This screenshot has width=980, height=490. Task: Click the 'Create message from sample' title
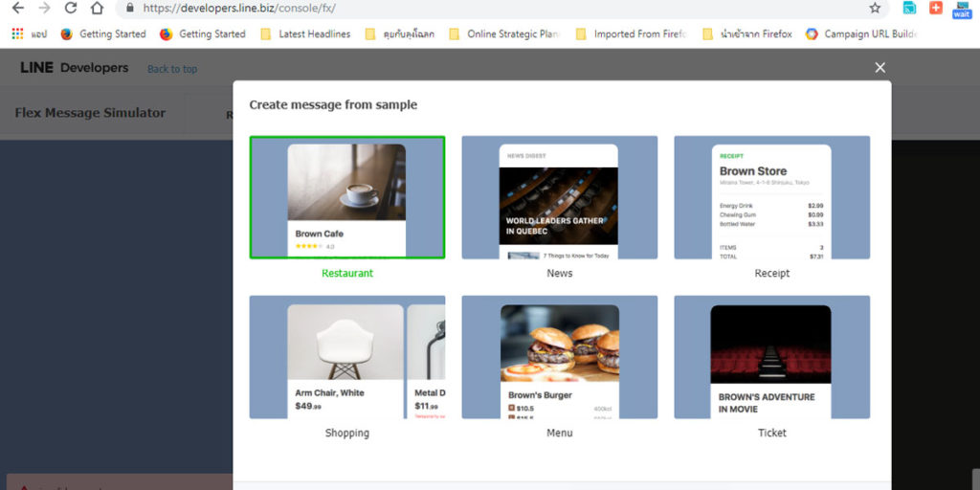point(333,105)
